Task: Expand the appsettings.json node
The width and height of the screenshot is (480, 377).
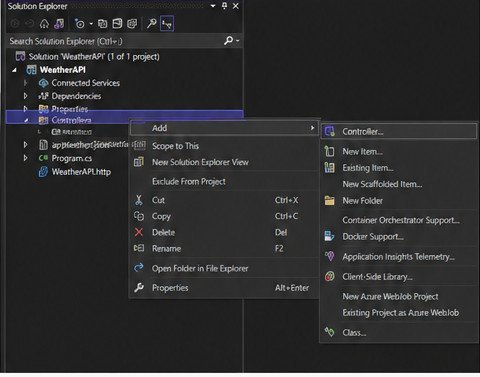Action: coord(25,145)
